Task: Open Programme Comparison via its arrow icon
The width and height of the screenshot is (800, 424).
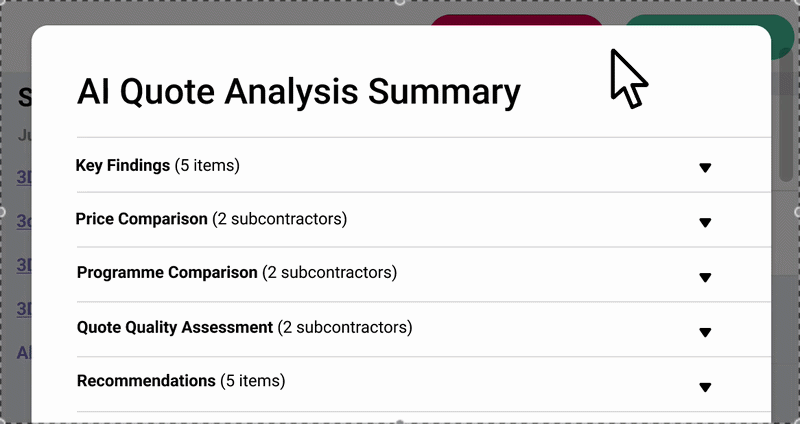Action: pyautogui.click(x=705, y=277)
